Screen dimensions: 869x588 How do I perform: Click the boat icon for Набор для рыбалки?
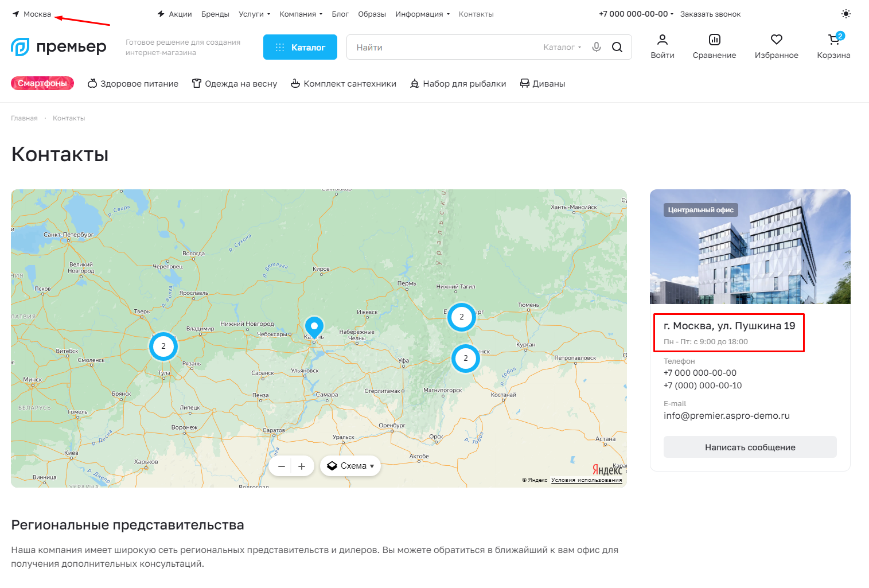pos(415,84)
